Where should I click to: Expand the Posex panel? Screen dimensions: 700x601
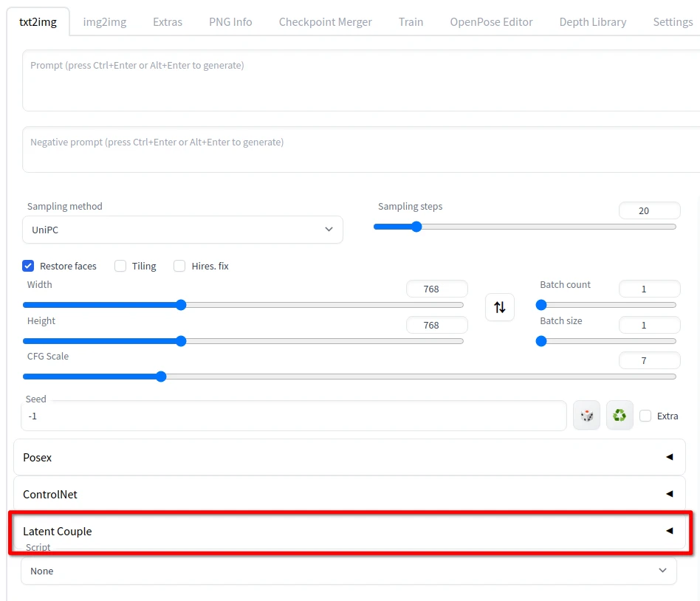pos(349,457)
